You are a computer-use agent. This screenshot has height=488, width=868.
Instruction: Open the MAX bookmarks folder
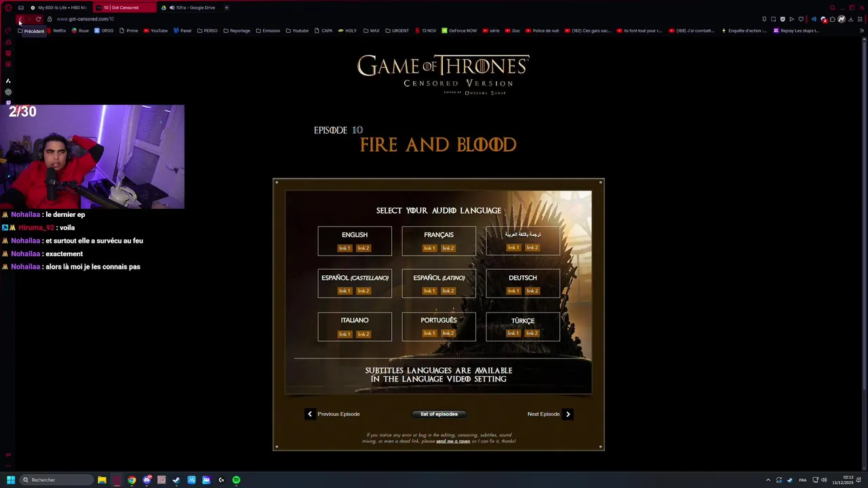tap(371, 30)
